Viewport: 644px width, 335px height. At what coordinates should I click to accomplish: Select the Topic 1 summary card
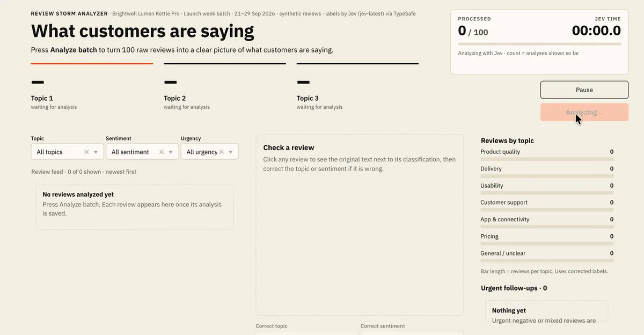click(x=92, y=87)
